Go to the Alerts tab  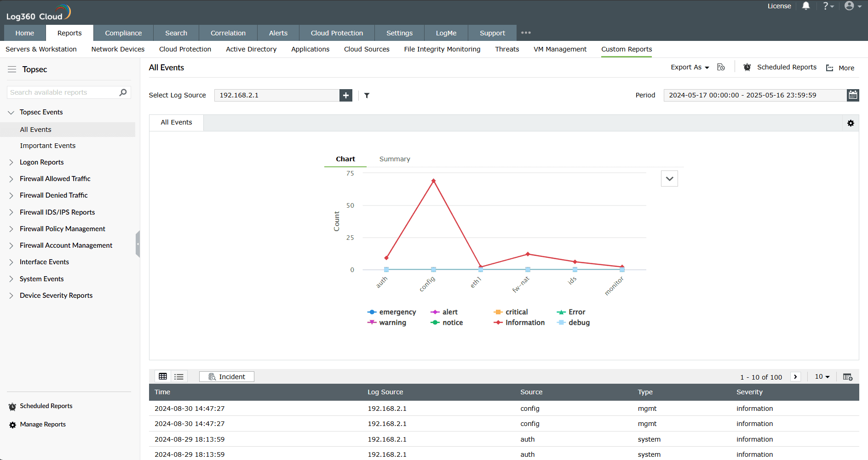point(278,33)
